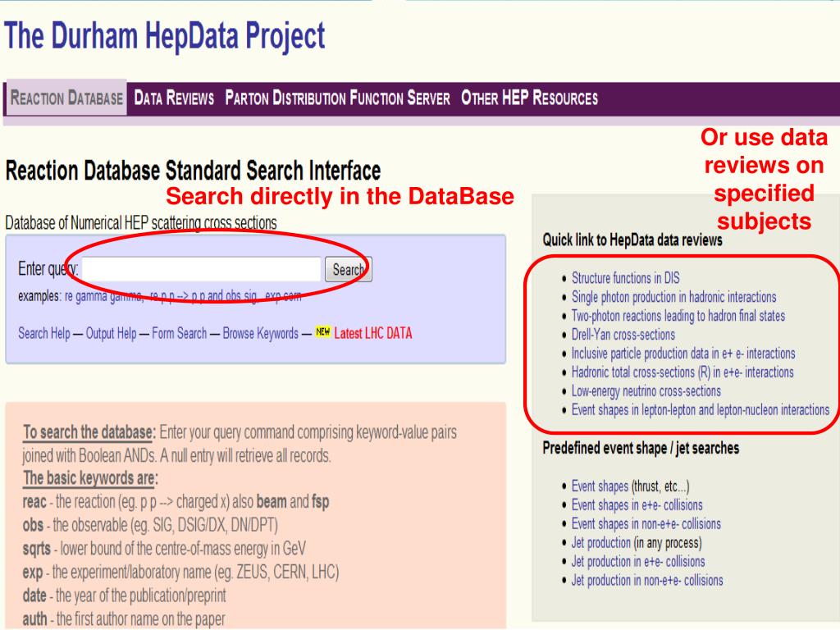Click the 'sqrts' keyword description
The height and width of the screenshot is (630, 840).
pos(164,549)
